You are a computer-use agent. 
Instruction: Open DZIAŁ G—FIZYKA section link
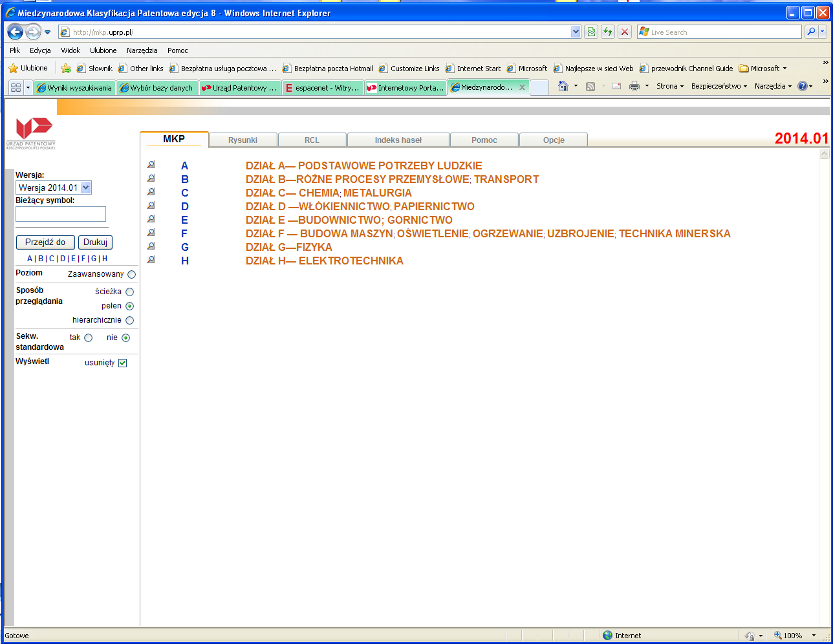289,247
